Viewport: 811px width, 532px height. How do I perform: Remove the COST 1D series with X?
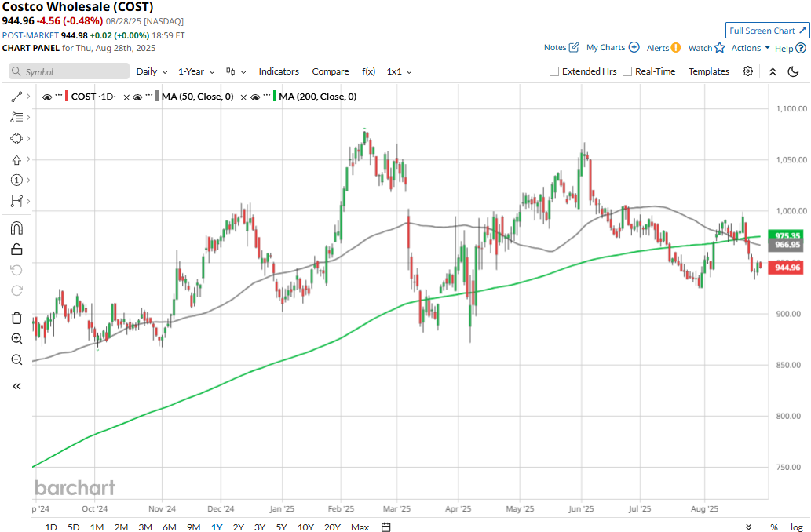[126, 97]
